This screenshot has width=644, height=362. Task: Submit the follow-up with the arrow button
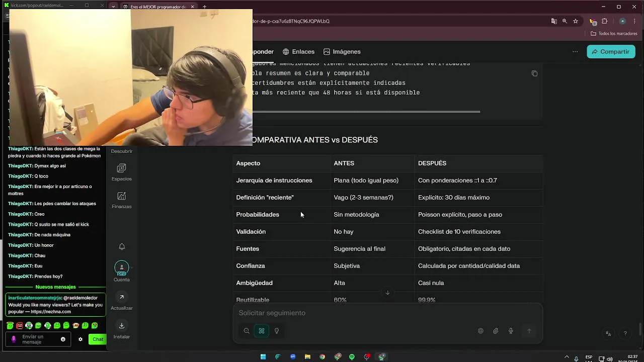click(529, 331)
